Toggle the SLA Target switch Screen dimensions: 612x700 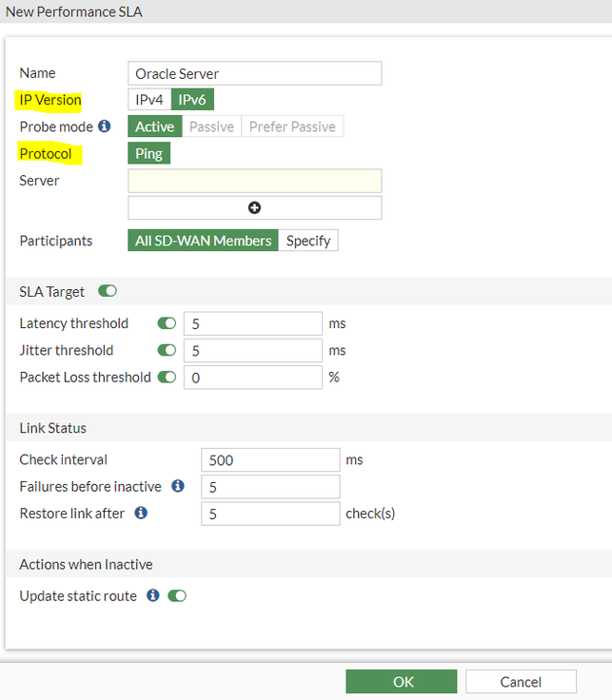coord(108,292)
